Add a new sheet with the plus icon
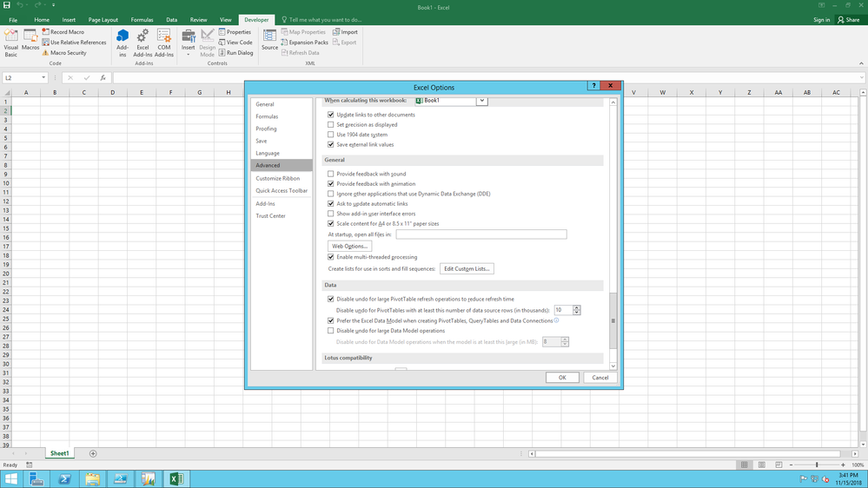The image size is (868, 488). [93, 453]
